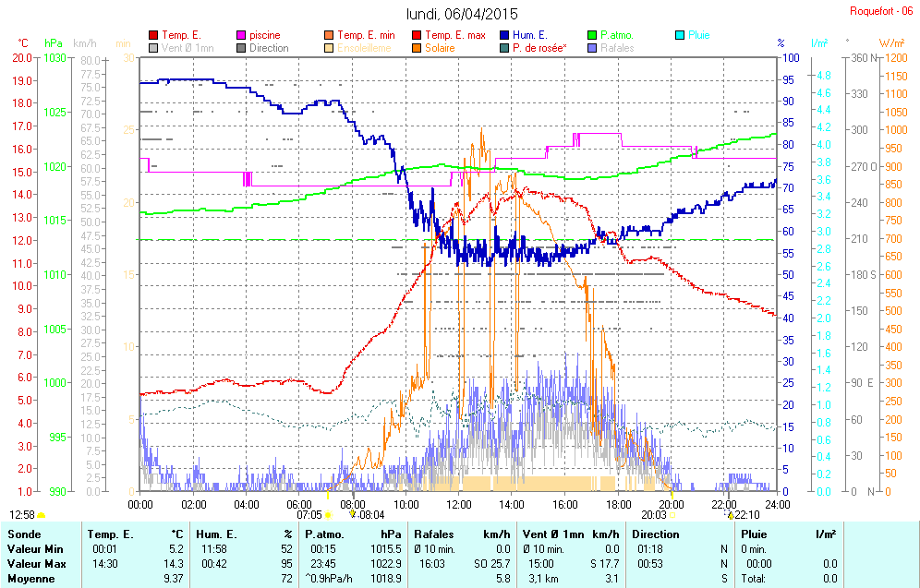Click the 'P. de rosée*' legend label
Viewport: 920px width, 588px height.
click(539, 48)
